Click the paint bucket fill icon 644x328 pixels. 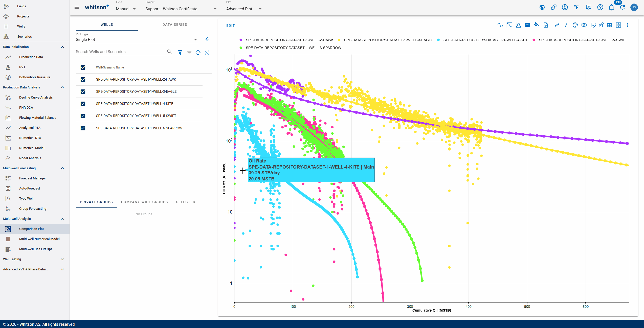pos(537,25)
